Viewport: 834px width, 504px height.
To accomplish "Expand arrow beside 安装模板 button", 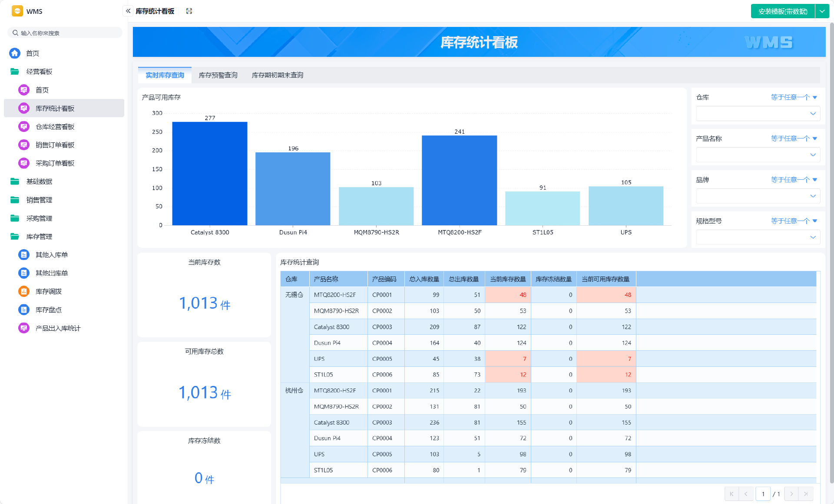I will (822, 11).
